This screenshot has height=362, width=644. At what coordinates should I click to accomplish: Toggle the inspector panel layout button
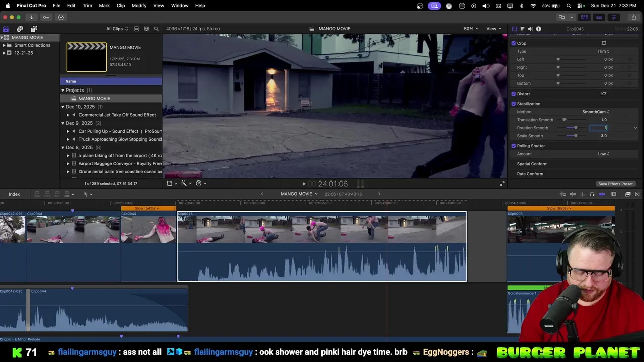pyautogui.click(x=613, y=17)
